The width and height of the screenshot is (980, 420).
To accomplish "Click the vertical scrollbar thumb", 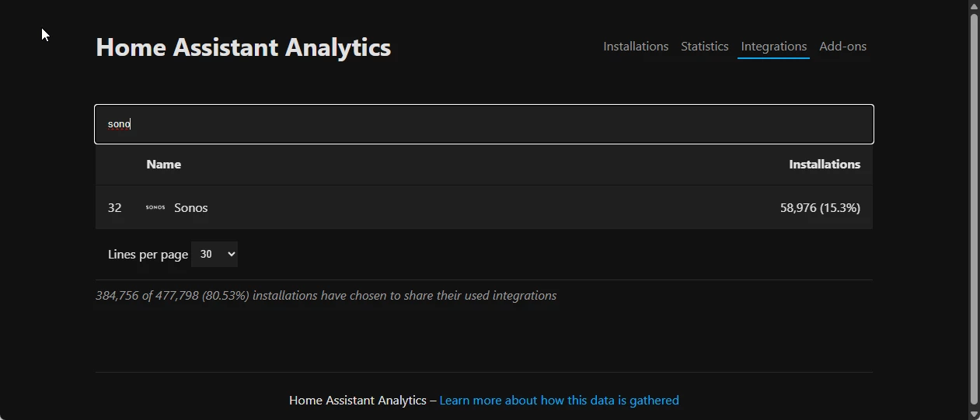I will click(974, 210).
